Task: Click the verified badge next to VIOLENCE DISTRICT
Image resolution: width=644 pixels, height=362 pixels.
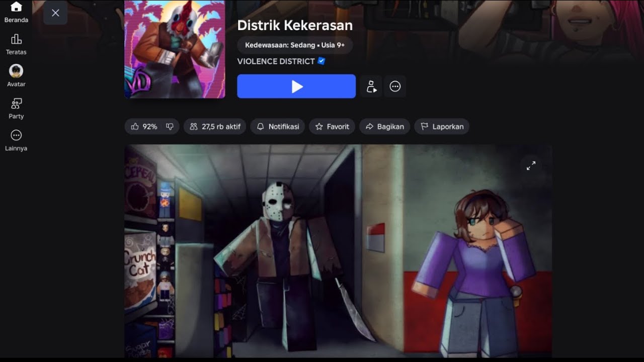Action: coord(321,61)
